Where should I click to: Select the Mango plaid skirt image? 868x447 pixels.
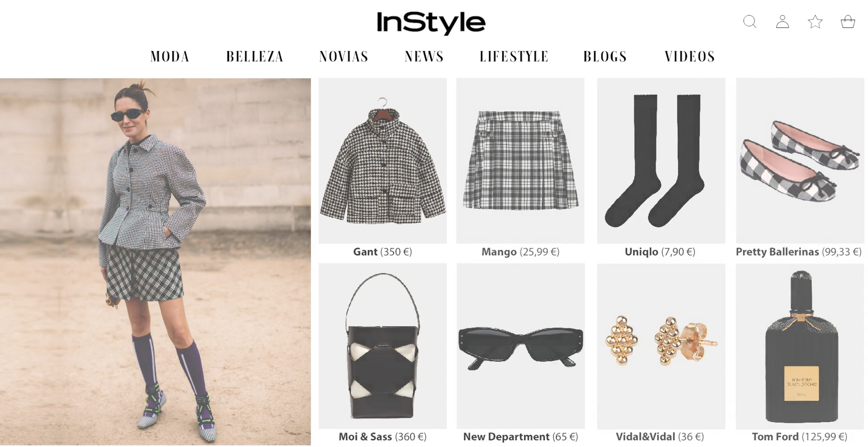(520, 161)
